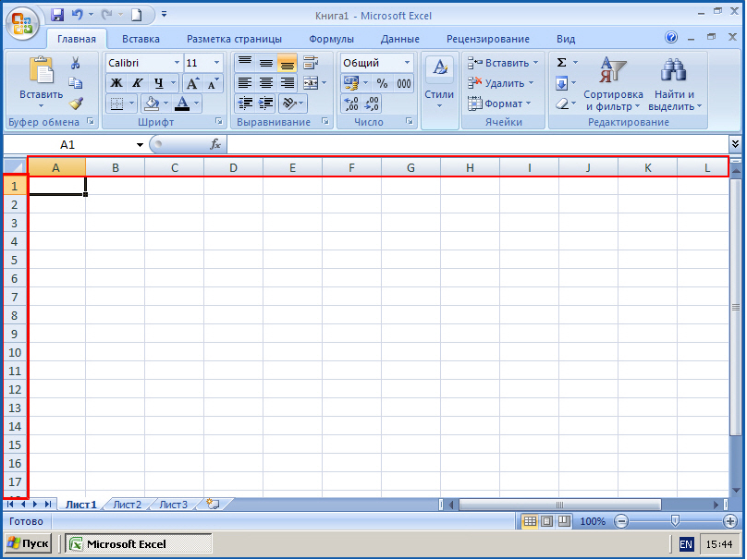
Task: Click the zoom slider handle
Action: point(675,521)
